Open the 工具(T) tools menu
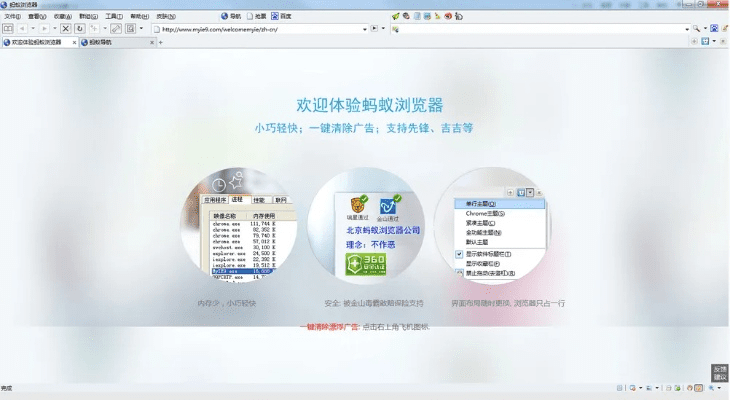Screen dimensions: 730x400 (114, 16)
